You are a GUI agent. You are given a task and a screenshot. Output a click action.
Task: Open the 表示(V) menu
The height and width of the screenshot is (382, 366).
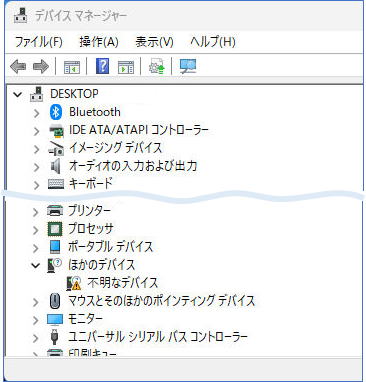(154, 42)
